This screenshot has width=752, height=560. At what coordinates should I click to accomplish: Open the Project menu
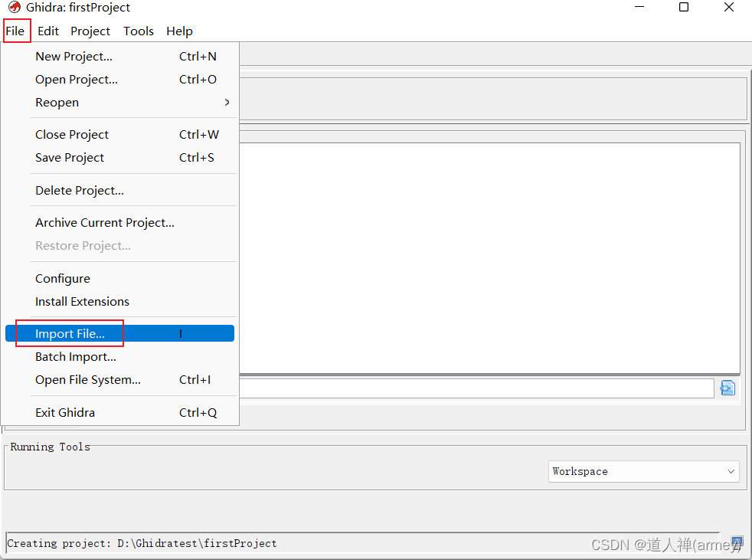[90, 31]
